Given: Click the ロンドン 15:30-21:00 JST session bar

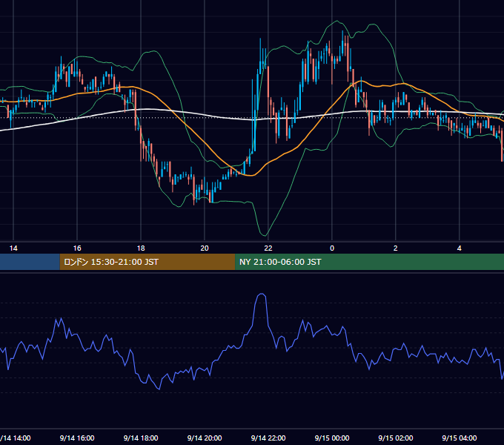Looking at the screenshot, I should [x=147, y=262].
